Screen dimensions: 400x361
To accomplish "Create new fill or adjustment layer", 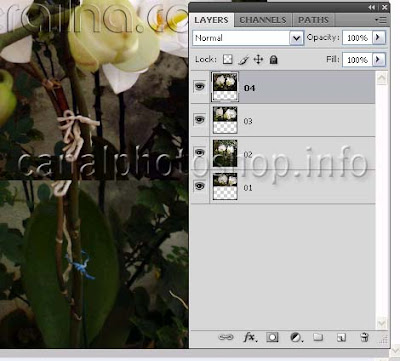I will coord(296,338).
